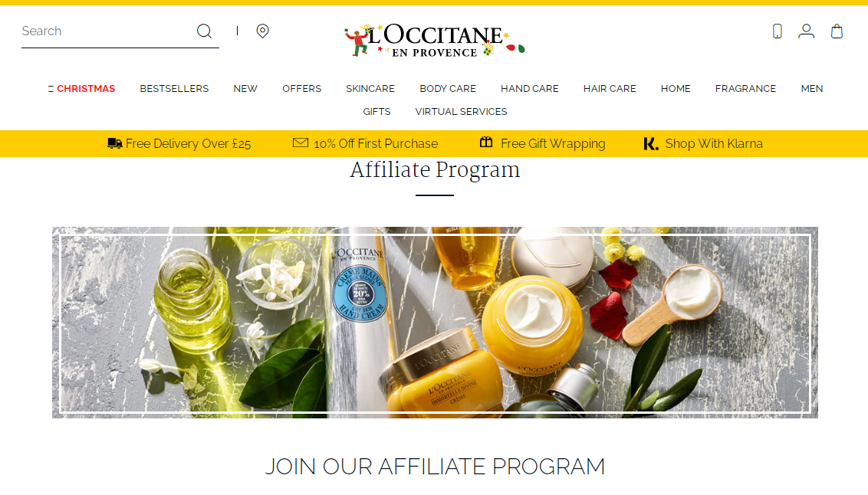
Task: Open the store locator pin icon
Action: pos(262,31)
